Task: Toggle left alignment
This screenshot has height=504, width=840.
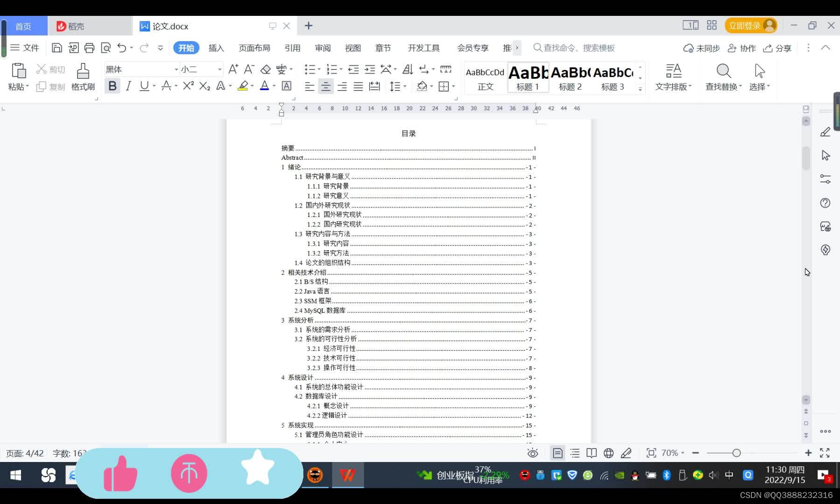Action: (309, 86)
